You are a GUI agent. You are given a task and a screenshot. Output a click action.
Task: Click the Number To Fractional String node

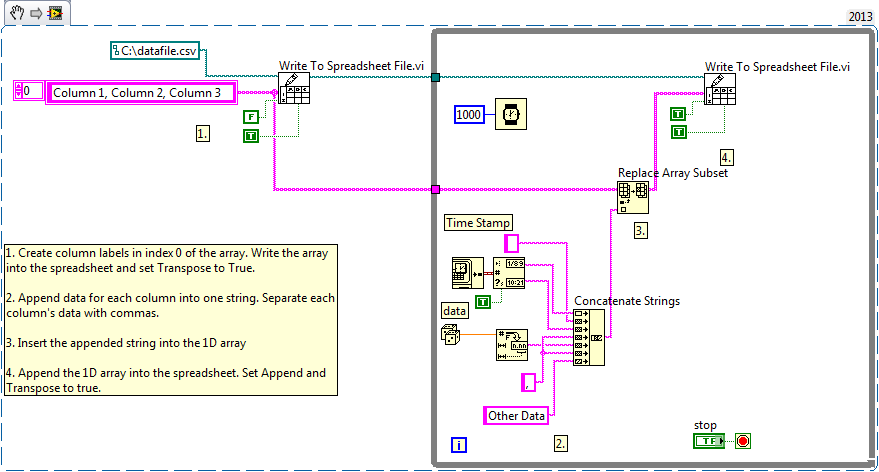click(512, 344)
